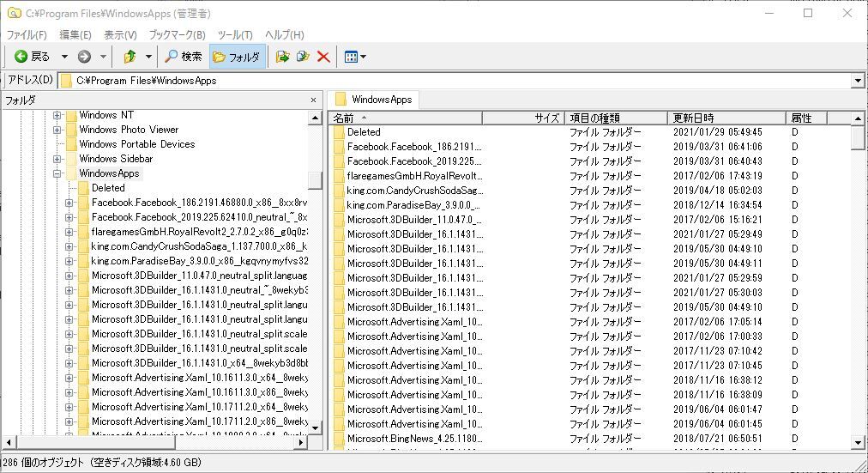Open the Forward history dropdown arrow
Viewport: 868px width, 473px height.
pos(103,57)
